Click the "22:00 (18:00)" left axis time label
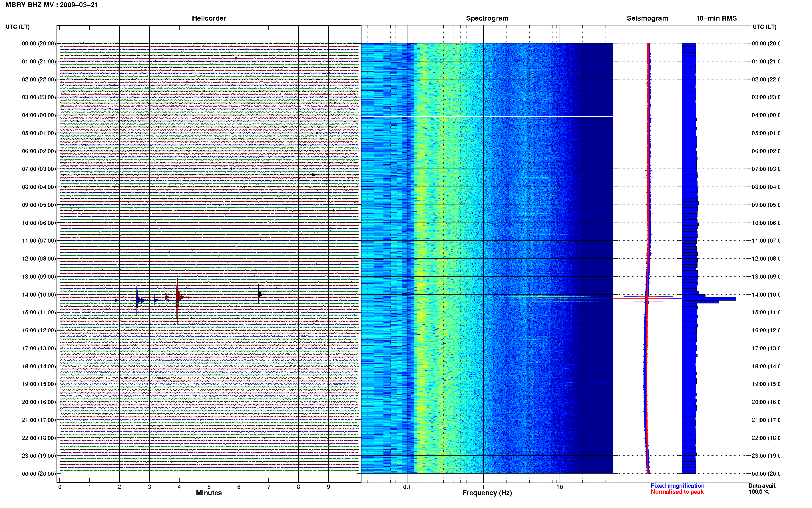Viewport: 812px width, 508px height. [39, 438]
